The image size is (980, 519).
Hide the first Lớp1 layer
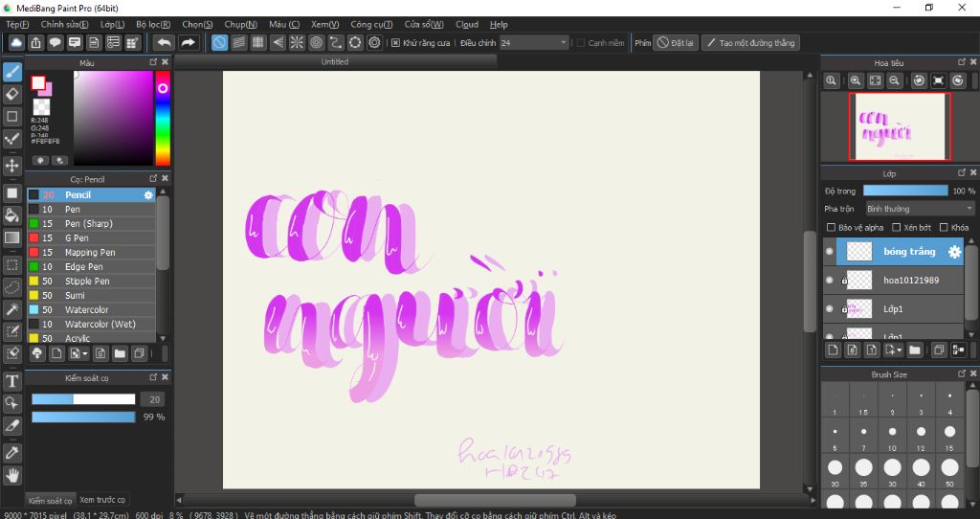pos(830,309)
